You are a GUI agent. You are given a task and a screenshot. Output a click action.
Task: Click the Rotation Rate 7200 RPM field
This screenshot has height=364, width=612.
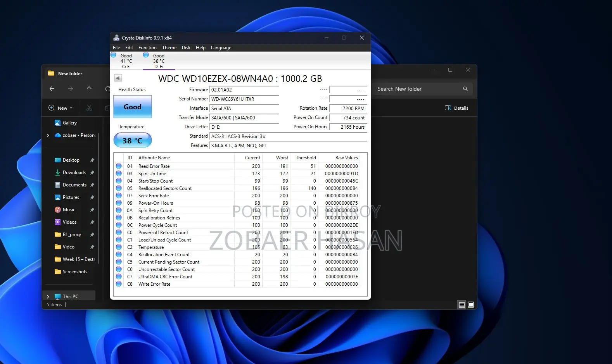pyautogui.click(x=348, y=108)
